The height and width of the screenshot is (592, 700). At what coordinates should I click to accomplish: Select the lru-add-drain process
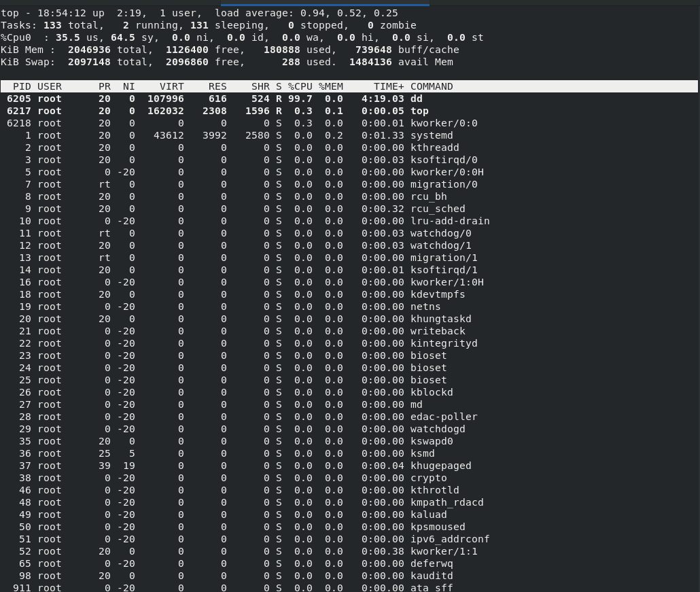click(x=450, y=221)
